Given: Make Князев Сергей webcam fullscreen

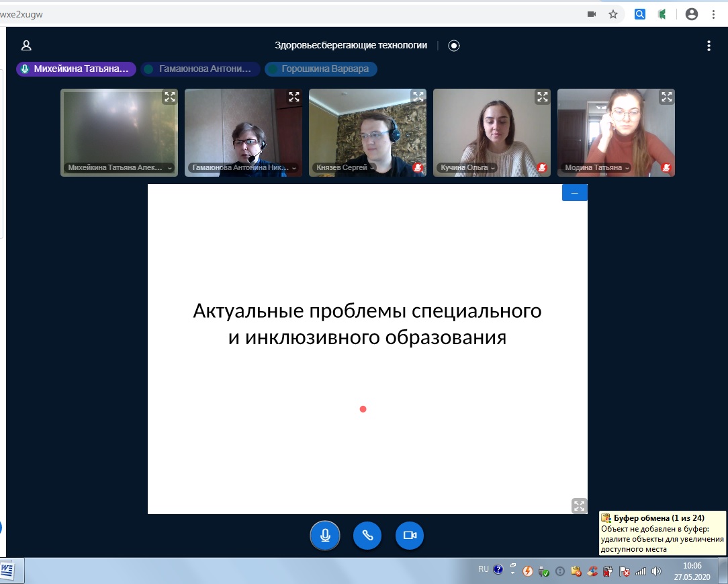Looking at the screenshot, I should pos(418,97).
